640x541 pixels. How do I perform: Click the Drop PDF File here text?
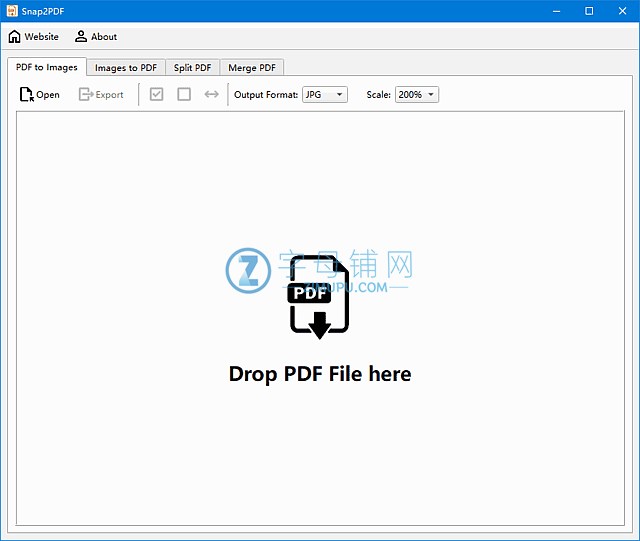(x=320, y=374)
